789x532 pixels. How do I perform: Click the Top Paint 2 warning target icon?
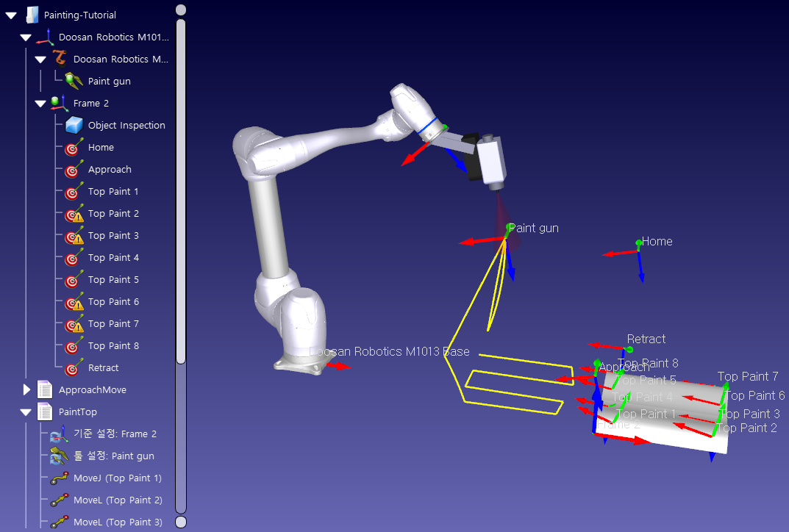coord(74,214)
